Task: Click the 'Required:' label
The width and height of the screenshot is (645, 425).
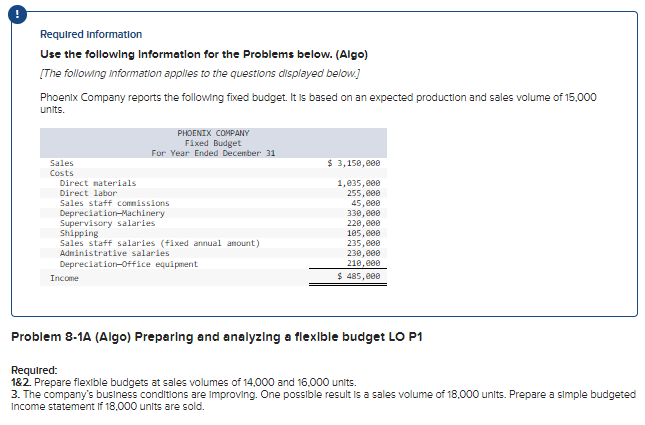Action: (34, 370)
